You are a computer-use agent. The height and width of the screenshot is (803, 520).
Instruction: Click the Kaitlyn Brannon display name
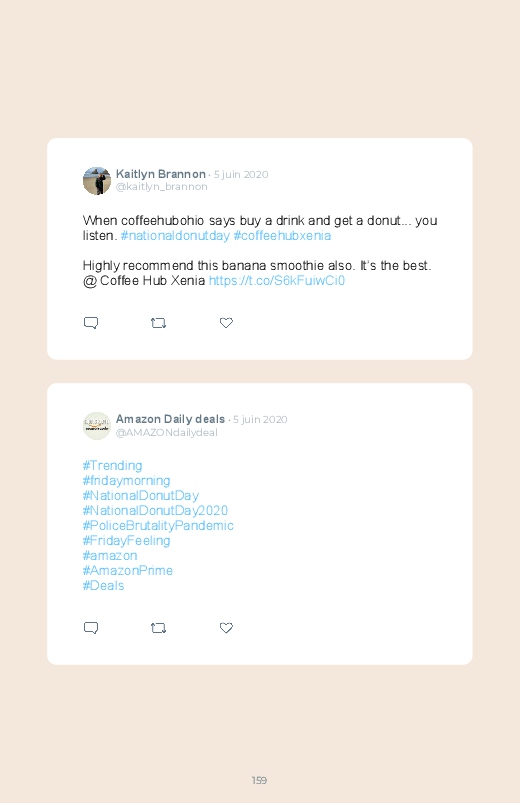(x=160, y=174)
